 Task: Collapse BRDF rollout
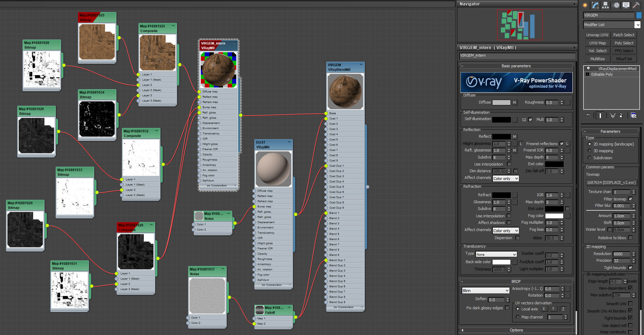pyautogui.click(x=516, y=281)
